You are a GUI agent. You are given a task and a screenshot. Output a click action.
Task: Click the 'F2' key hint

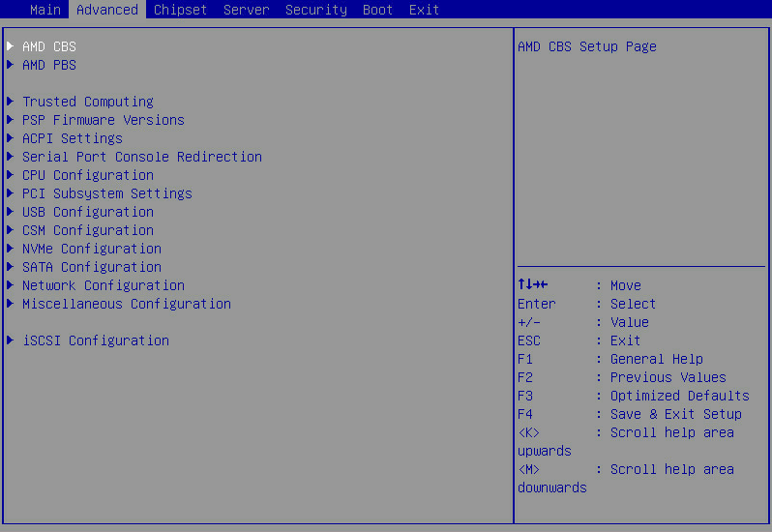pyautogui.click(x=525, y=377)
